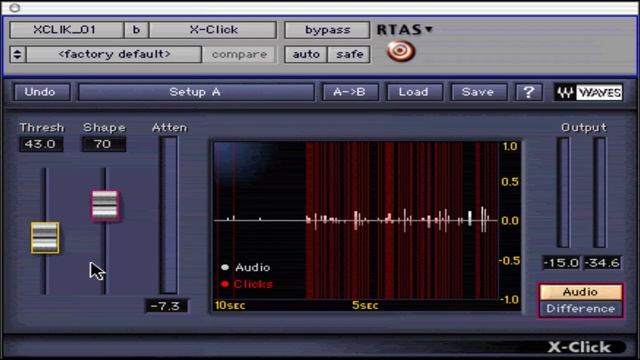
Task: Open the Load preset menu
Action: click(x=414, y=92)
